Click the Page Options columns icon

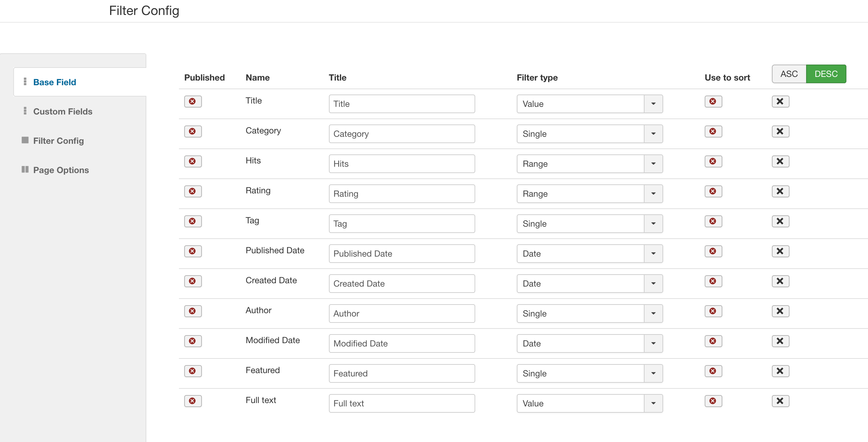25,170
